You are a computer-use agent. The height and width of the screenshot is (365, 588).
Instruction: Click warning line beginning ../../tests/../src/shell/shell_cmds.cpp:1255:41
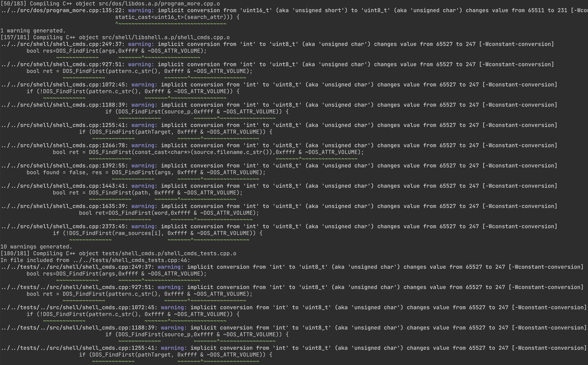point(293,348)
